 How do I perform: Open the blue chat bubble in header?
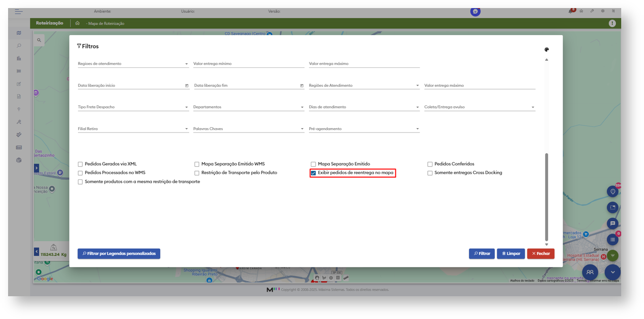(475, 11)
